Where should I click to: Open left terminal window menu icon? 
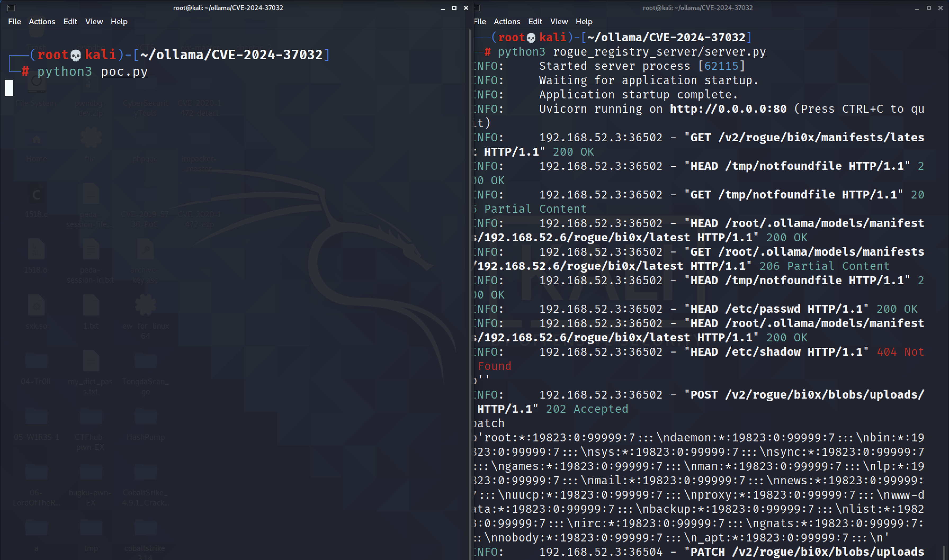click(x=11, y=8)
